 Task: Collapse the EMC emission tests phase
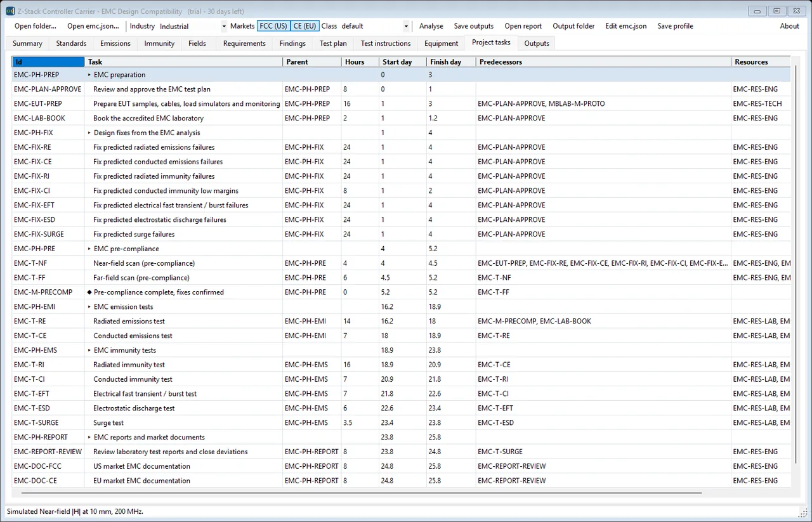pos(89,307)
